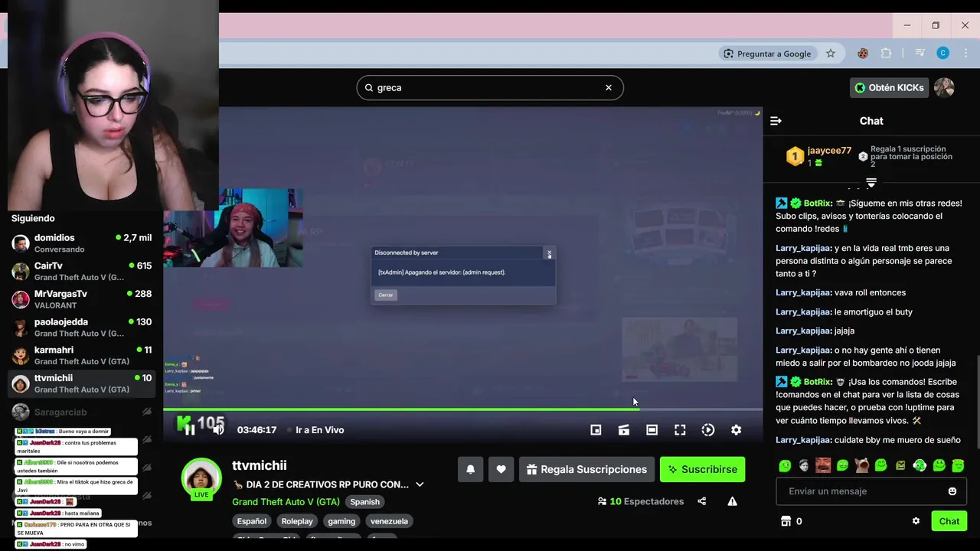Clear the search field text
The image size is (980, 551).
(609, 87)
